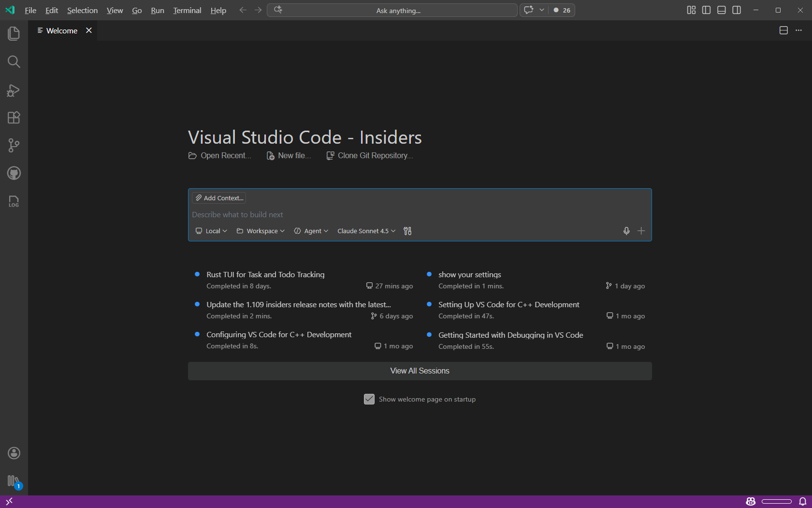Open the Output Log view
The image size is (812, 508).
coord(14,201)
